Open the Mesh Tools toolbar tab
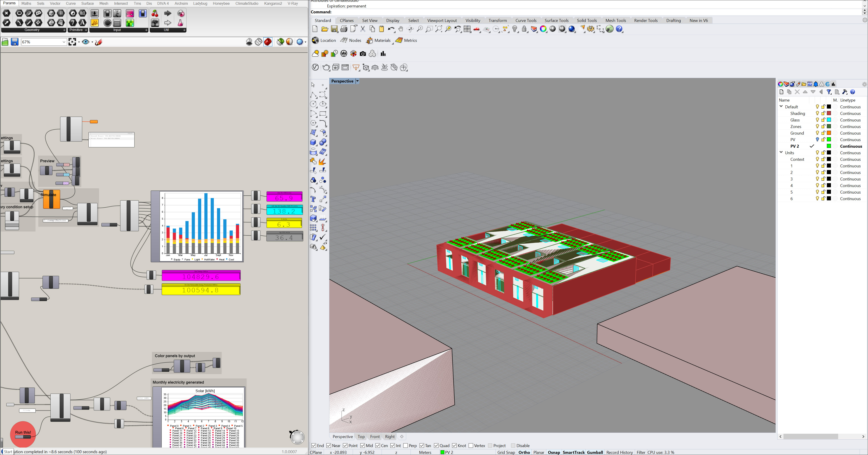The height and width of the screenshot is (455, 868). pos(616,21)
